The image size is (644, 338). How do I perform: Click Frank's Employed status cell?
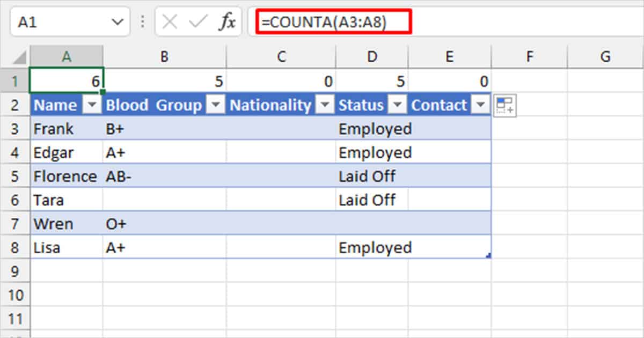371,129
